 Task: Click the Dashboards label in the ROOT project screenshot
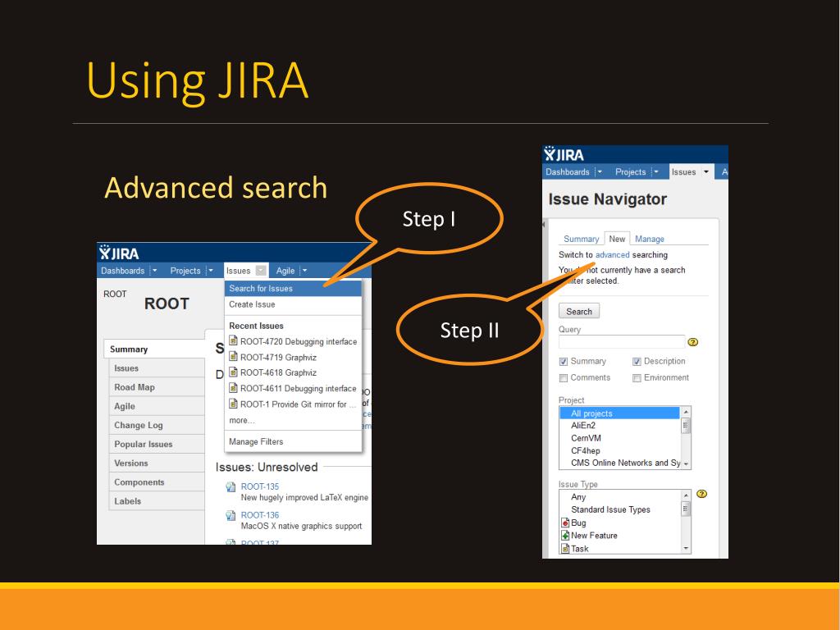coord(123,271)
